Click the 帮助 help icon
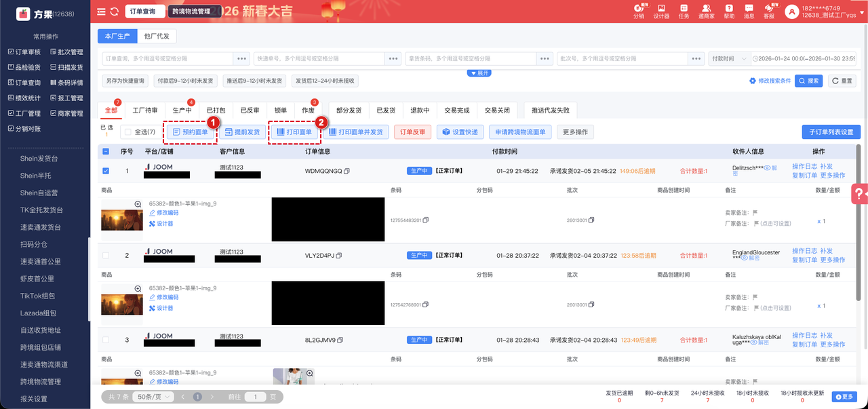Image resolution: width=868 pixels, height=409 pixels. (x=729, y=9)
